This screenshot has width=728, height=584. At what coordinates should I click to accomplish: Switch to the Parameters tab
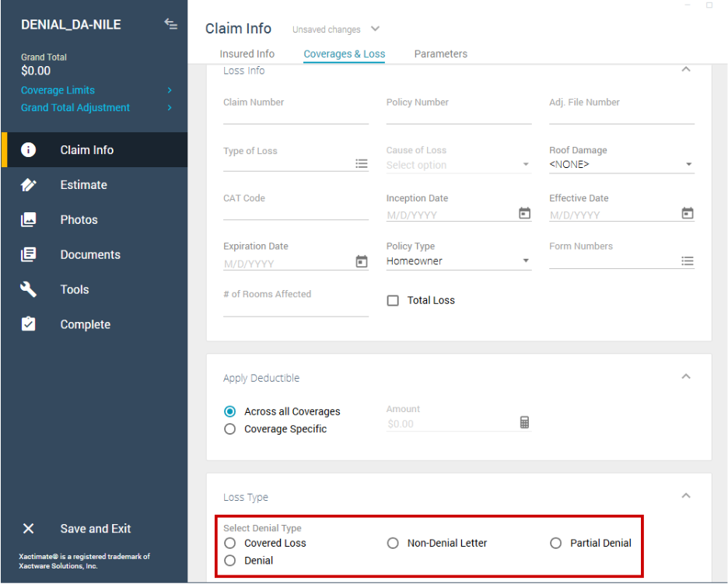pyautogui.click(x=440, y=54)
